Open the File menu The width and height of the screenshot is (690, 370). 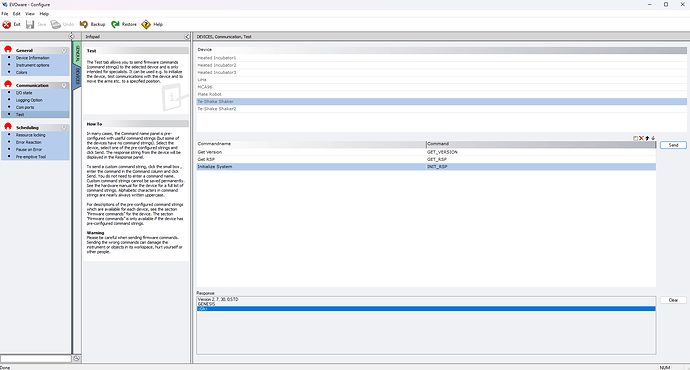tap(5, 14)
